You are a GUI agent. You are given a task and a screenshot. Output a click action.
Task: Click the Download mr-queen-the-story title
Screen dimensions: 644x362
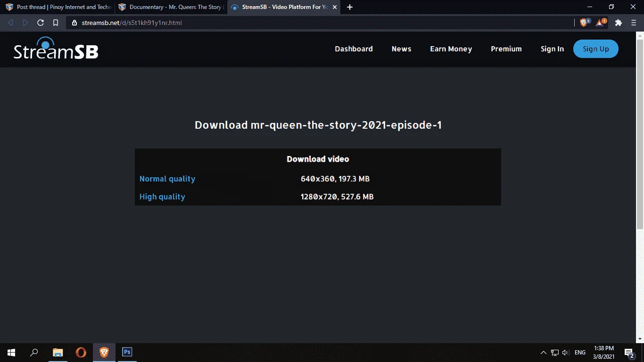click(x=318, y=125)
